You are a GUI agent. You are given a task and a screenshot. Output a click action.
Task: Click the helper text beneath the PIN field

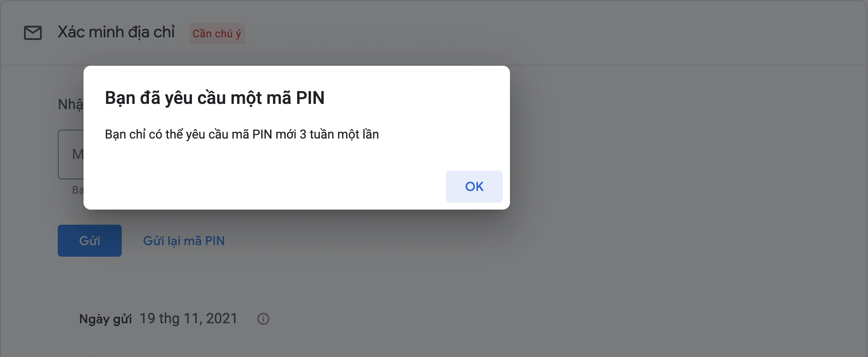click(x=78, y=190)
